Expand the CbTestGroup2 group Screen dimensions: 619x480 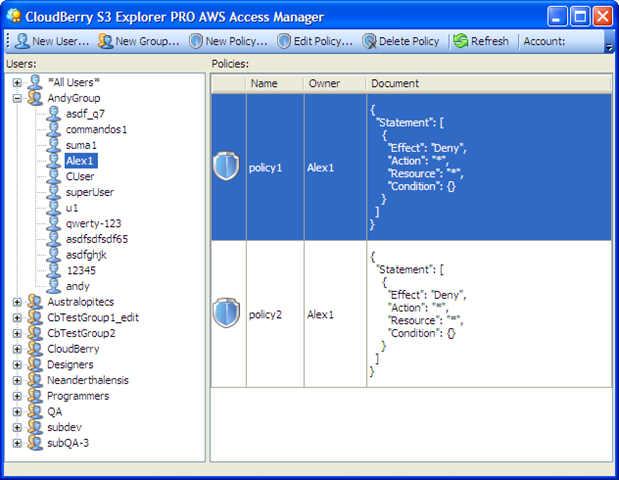click(17, 334)
